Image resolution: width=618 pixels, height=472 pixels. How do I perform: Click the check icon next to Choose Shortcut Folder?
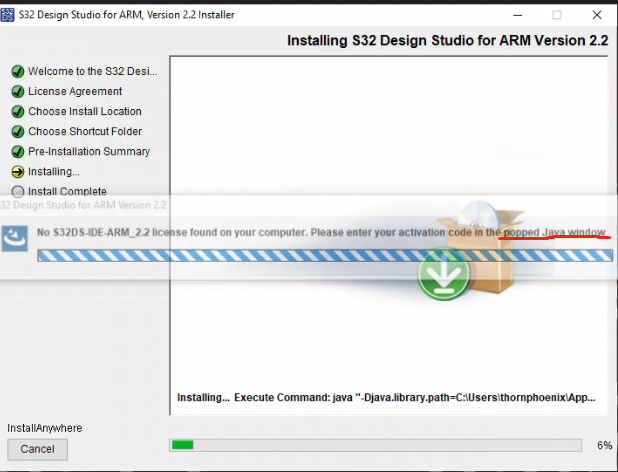[x=18, y=132]
